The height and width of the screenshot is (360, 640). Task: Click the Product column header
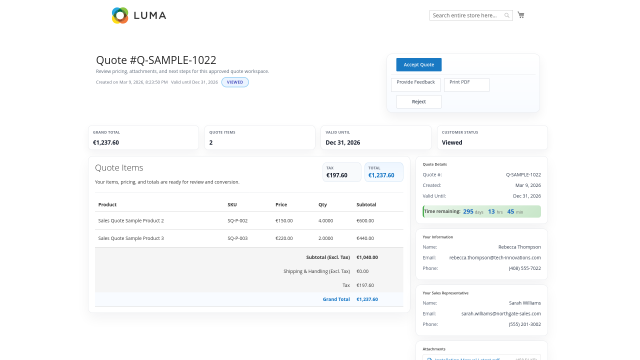(107, 204)
